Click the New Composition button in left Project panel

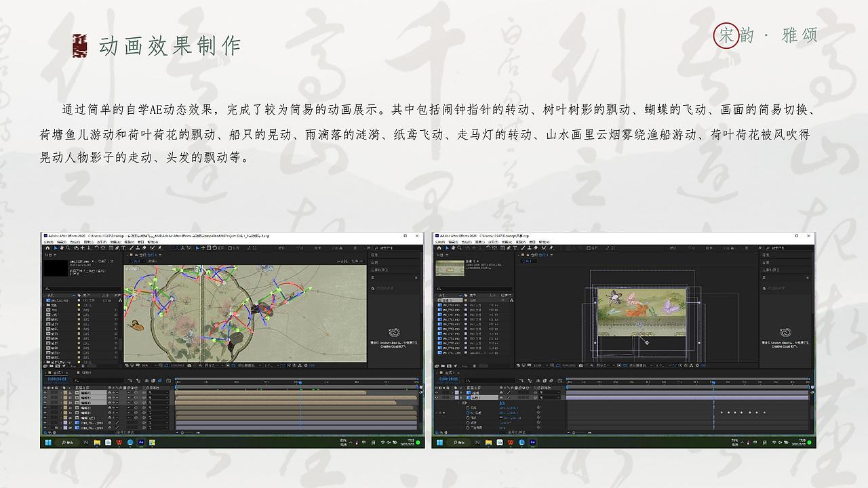pyautogui.click(x=58, y=366)
